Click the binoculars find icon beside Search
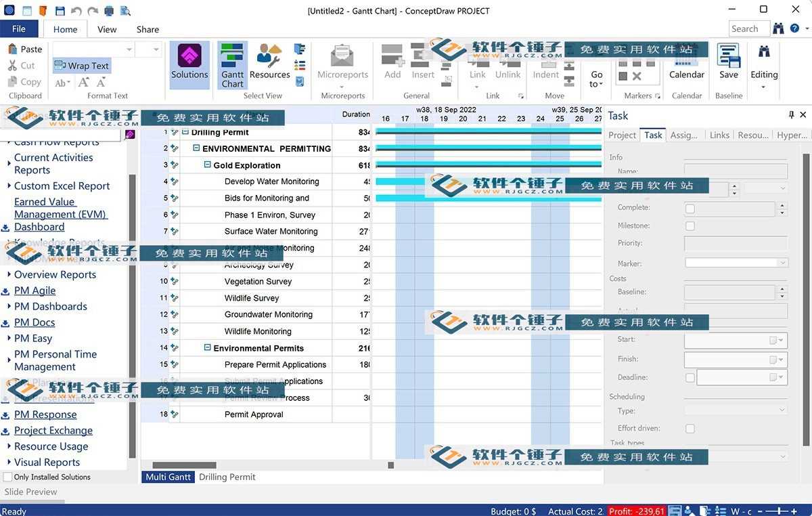 pos(779,28)
